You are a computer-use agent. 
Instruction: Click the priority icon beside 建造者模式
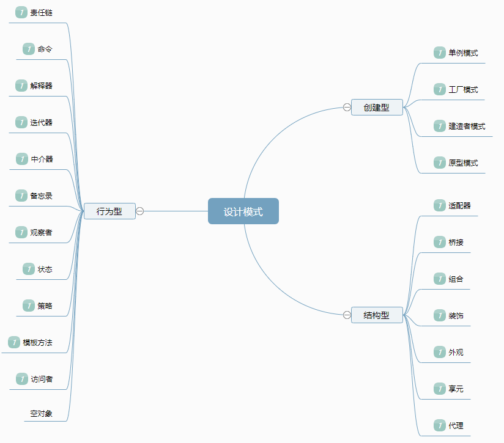click(440, 126)
